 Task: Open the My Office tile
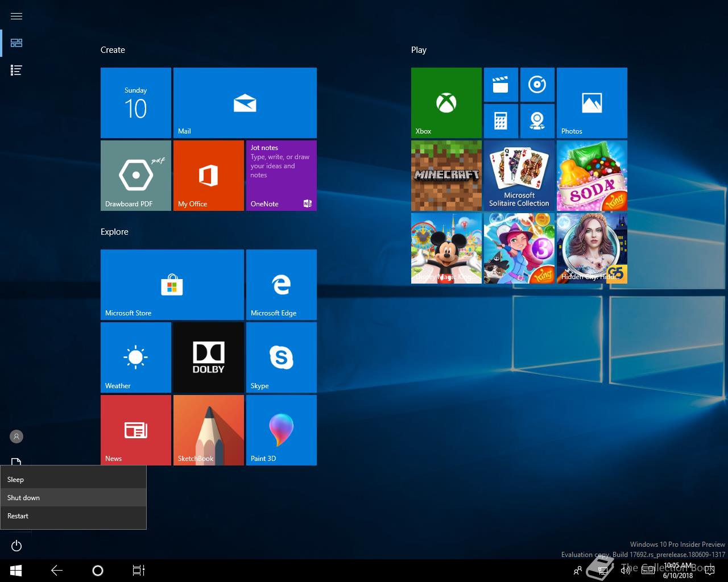click(x=209, y=176)
